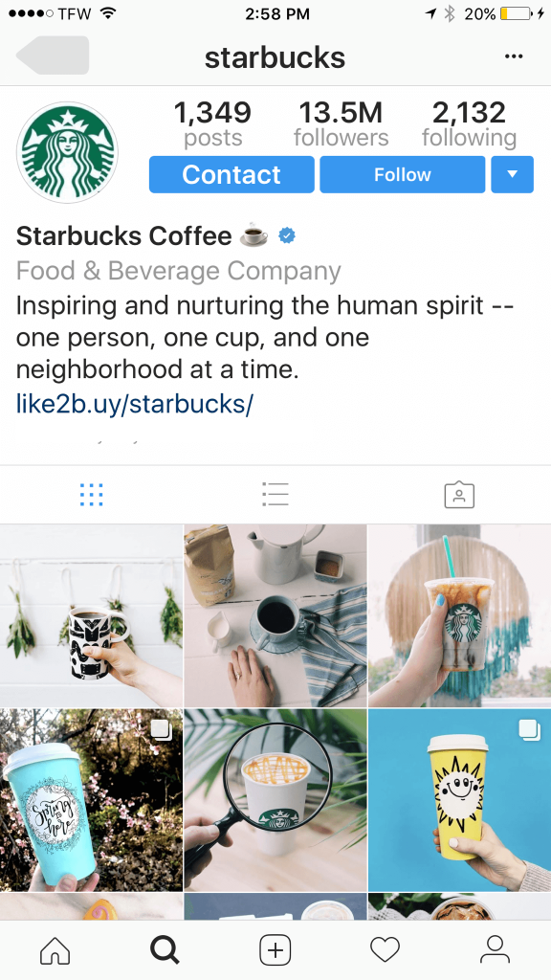This screenshot has width=551, height=980.
Task: Expand suggested accounts dropdown arrow
Action: click(x=513, y=174)
